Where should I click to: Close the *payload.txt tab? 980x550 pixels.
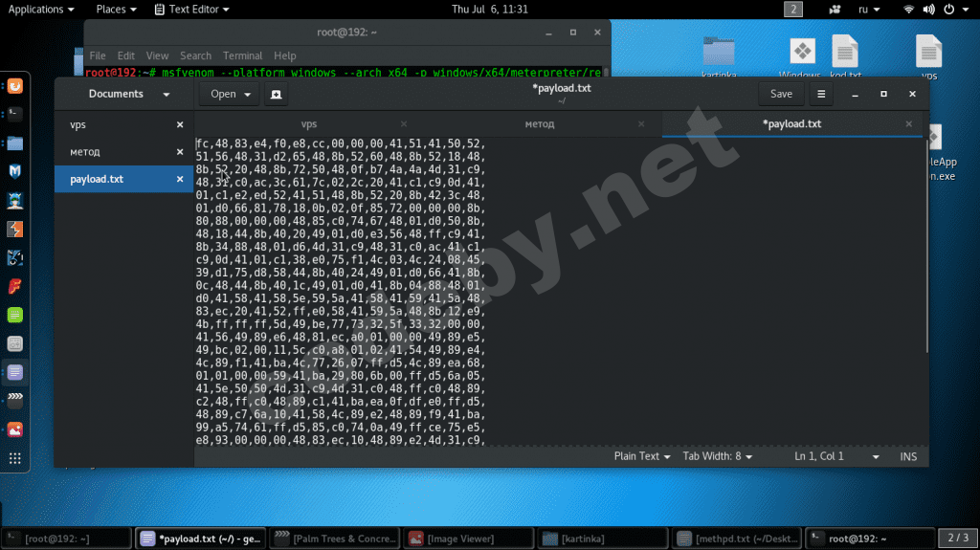point(909,124)
